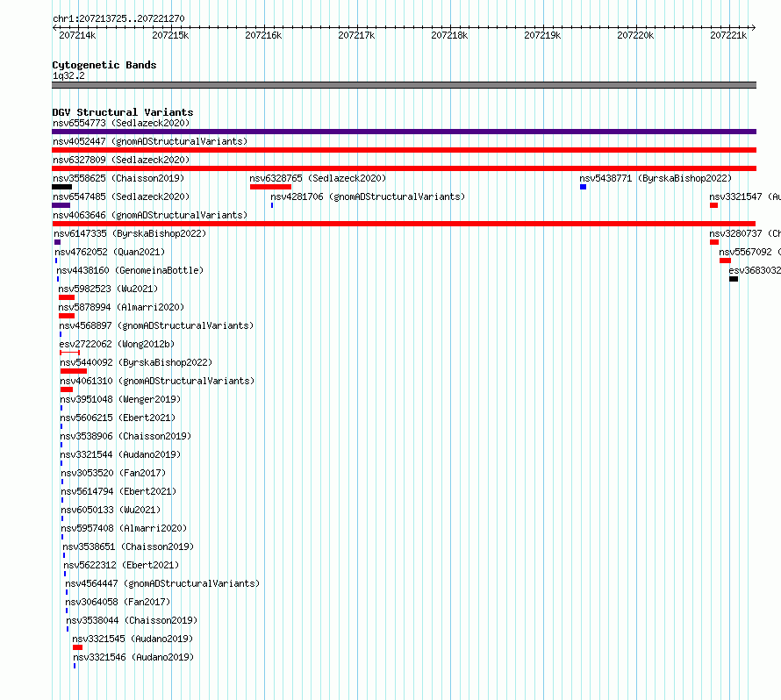Click the 1q32.2 band name text

pyautogui.click(x=68, y=75)
